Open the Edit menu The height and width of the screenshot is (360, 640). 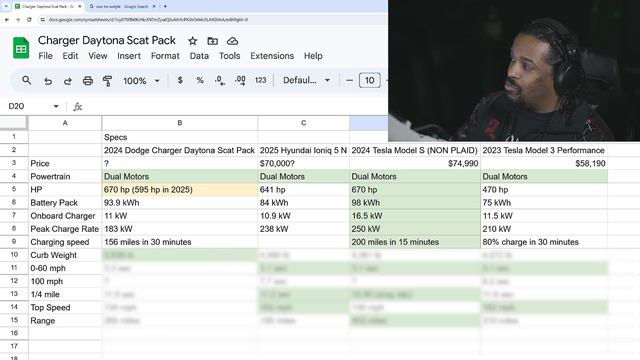[x=70, y=56]
